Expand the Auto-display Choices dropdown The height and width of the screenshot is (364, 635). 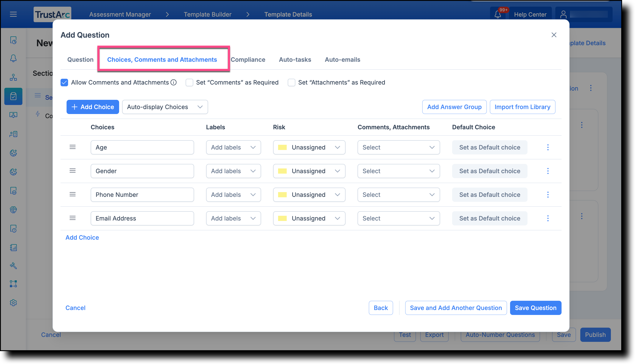[165, 107]
